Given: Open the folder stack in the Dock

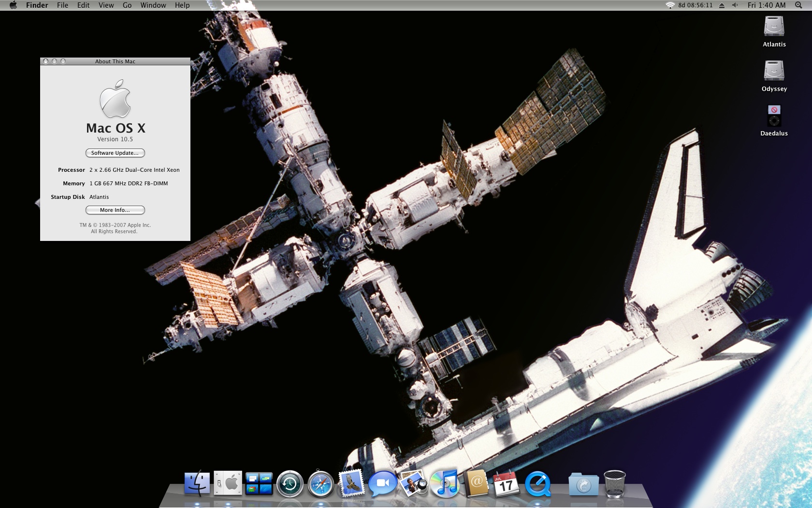Looking at the screenshot, I should 583,484.
